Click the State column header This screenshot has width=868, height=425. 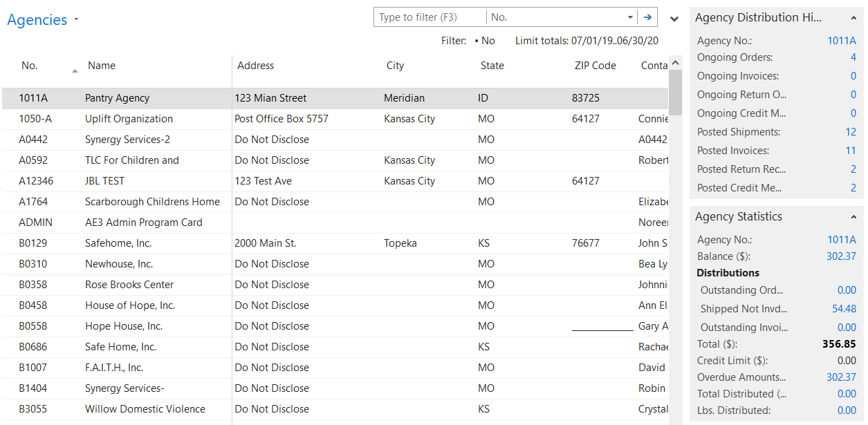click(x=492, y=66)
